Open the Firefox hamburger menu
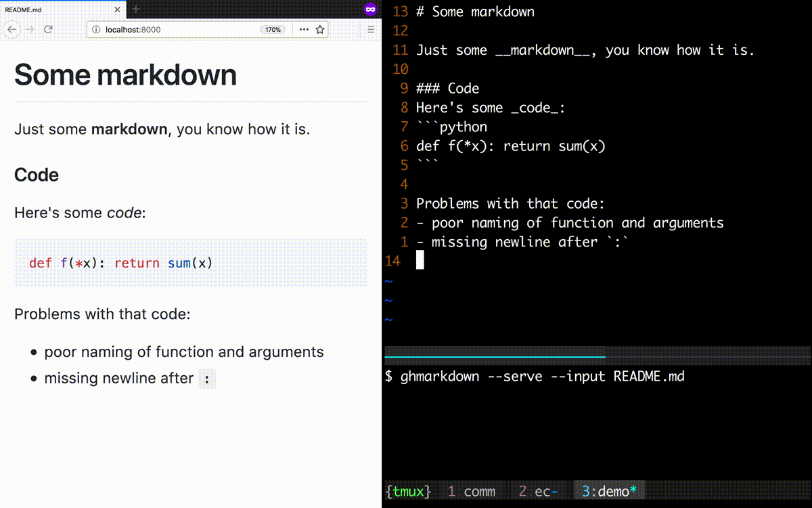The width and height of the screenshot is (812, 508). (371, 30)
